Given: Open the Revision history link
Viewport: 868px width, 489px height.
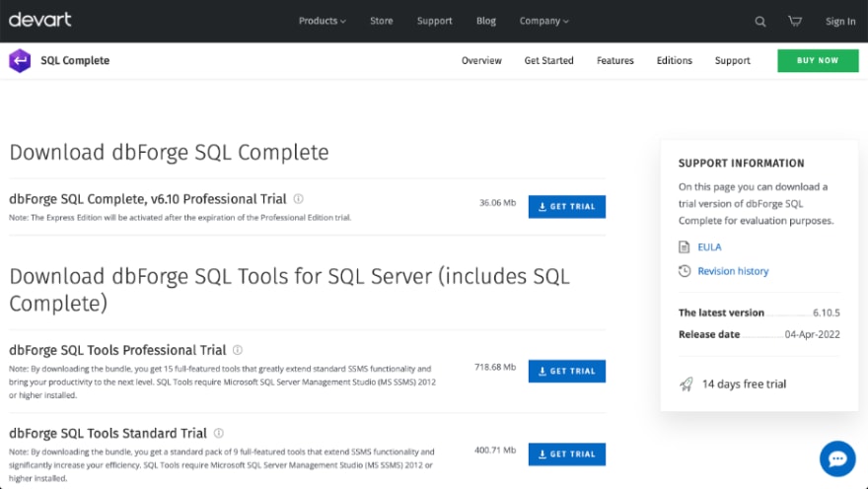Looking at the screenshot, I should [733, 271].
